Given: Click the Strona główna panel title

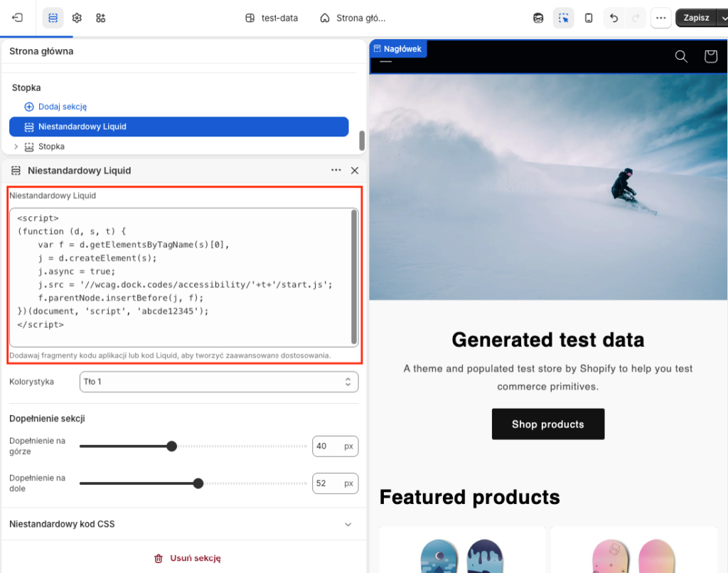Looking at the screenshot, I should coord(41,51).
